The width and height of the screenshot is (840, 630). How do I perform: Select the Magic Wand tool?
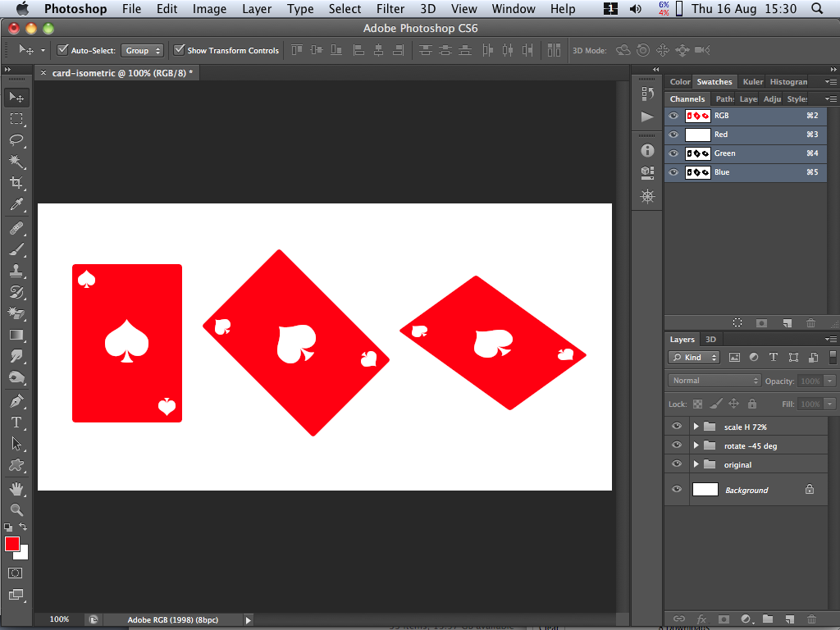(x=16, y=161)
